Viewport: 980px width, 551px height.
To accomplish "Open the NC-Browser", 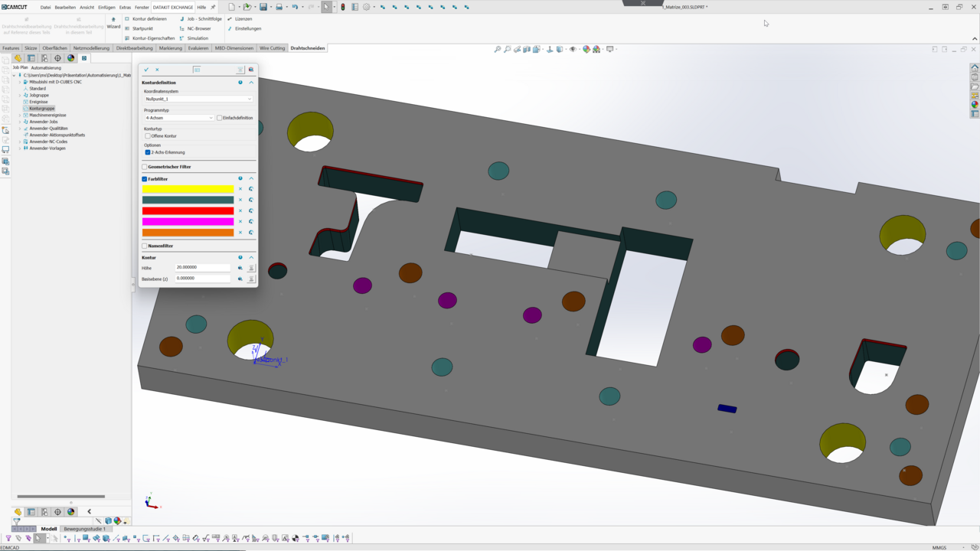I will click(x=198, y=28).
